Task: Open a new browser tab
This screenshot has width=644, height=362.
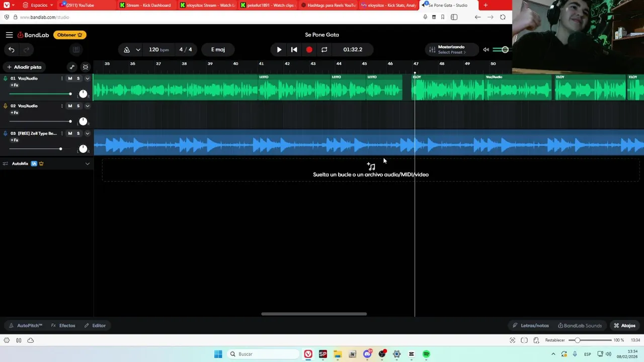Action: (x=485, y=5)
